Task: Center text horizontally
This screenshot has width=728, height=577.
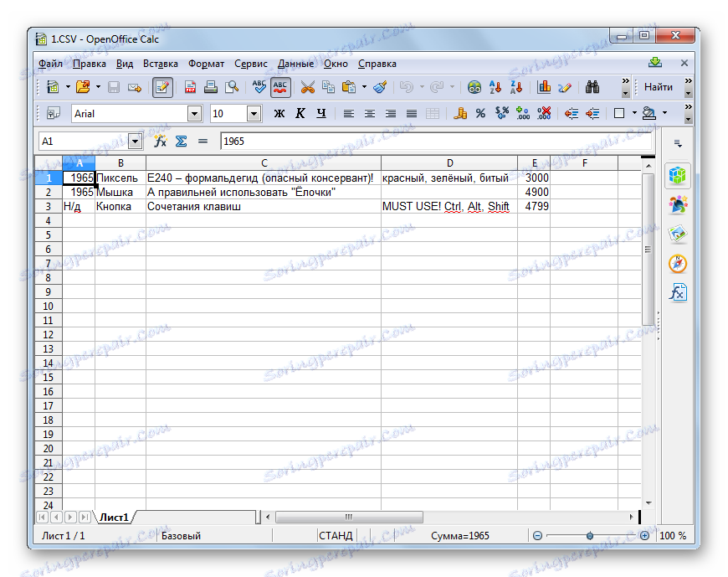Action: click(370, 113)
